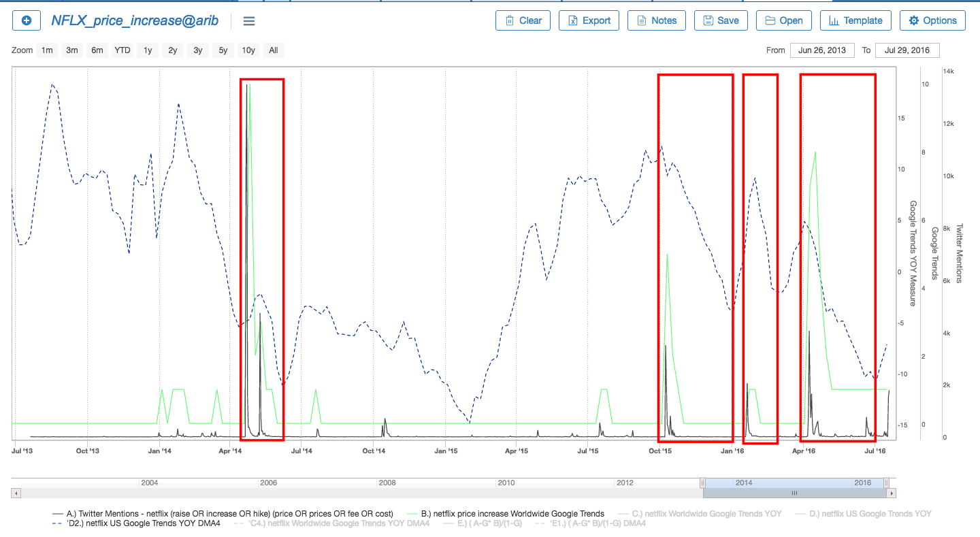The image size is (980, 537).
Task: Edit the From date field
Action: coord(822,50)
